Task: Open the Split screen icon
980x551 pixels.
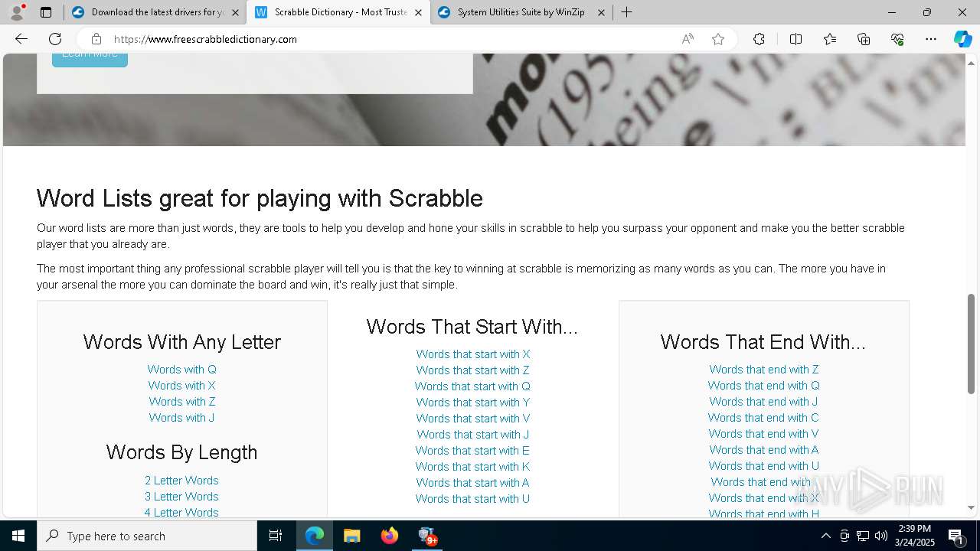Action: (x=795, y=39)
